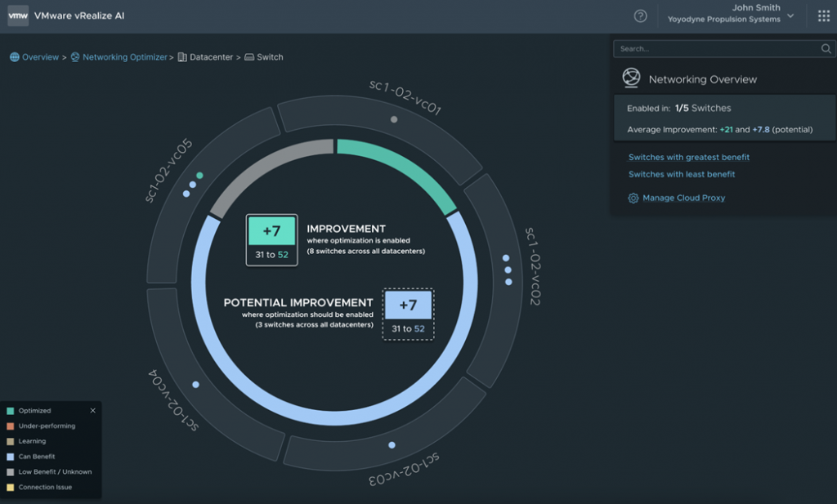The width and height of the screenshot is (837, 504).
Task: Click the Optimized green legend swatch
Action: (10, 411)
